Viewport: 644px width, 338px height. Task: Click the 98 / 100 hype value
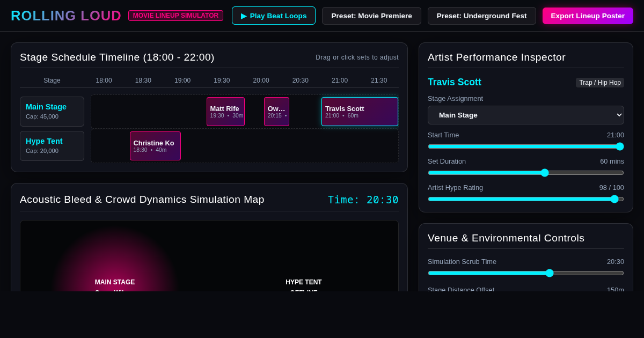click(612, 187)
